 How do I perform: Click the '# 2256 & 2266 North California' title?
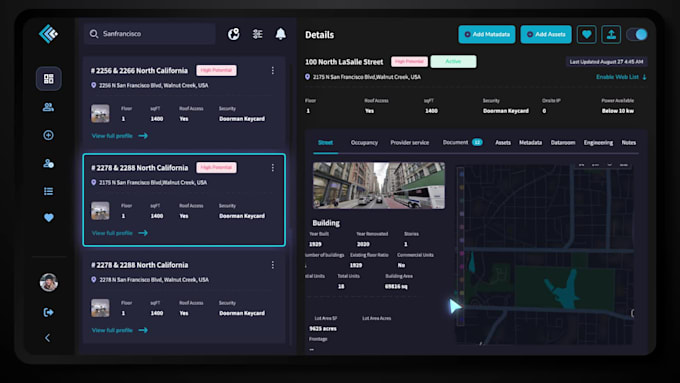click(139, 71)
